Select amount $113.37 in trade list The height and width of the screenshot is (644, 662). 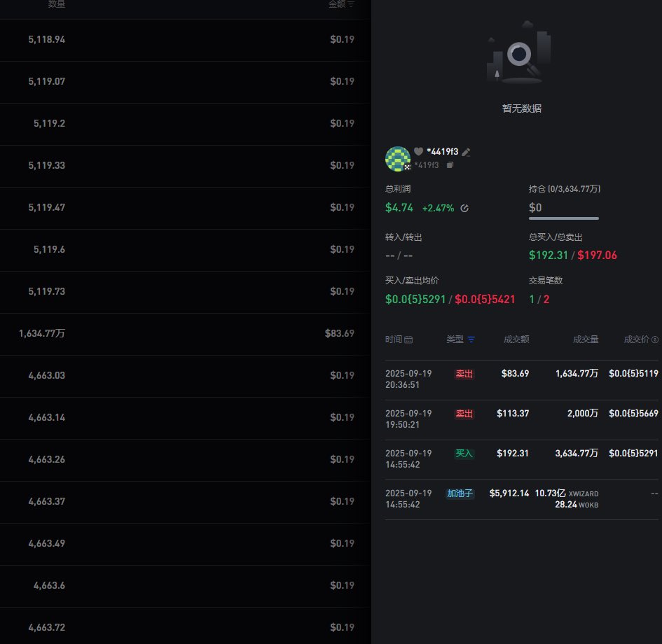(x=513, y=413)
